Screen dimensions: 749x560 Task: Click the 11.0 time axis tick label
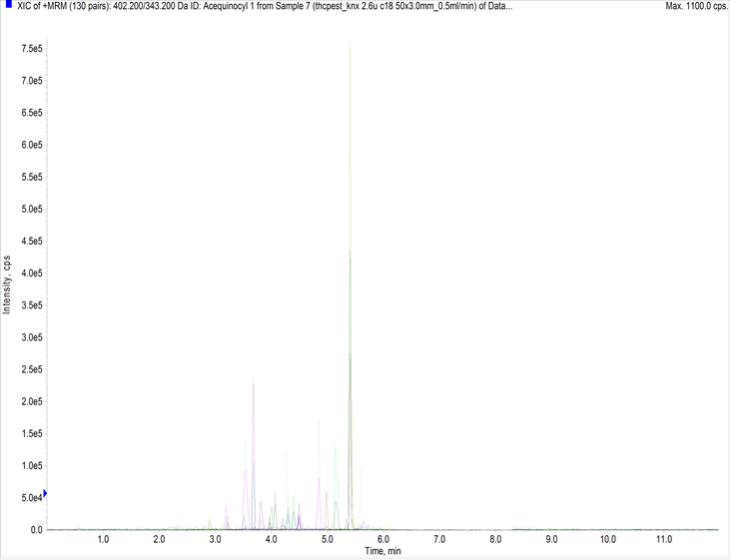664,539
